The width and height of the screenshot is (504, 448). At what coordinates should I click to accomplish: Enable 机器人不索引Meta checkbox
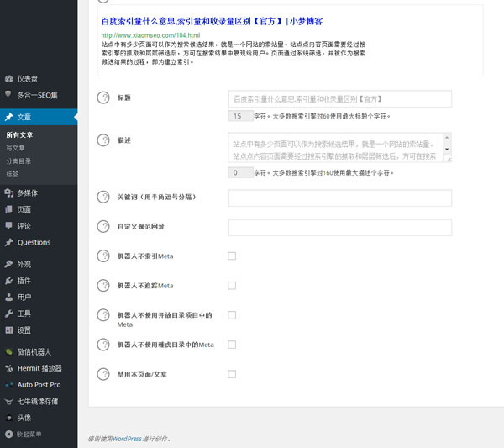tap(232, 256)
